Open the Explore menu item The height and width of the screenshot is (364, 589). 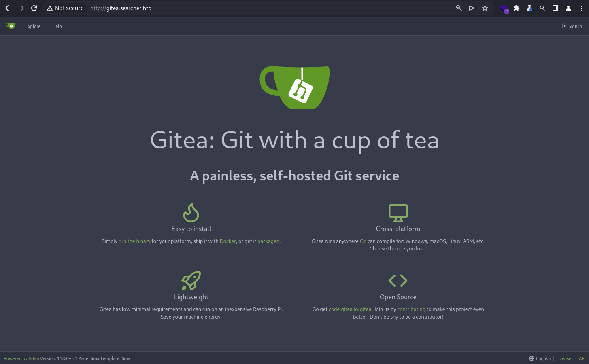tap(33, 26)
